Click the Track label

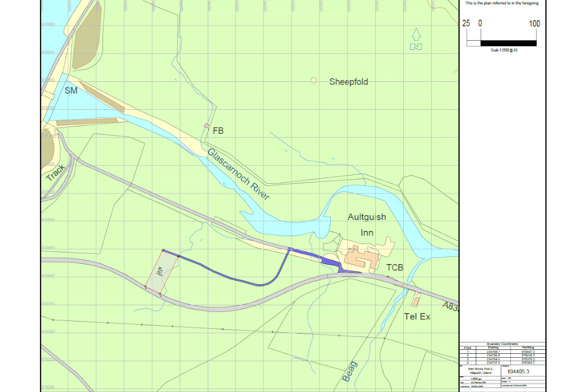point(55,172)
